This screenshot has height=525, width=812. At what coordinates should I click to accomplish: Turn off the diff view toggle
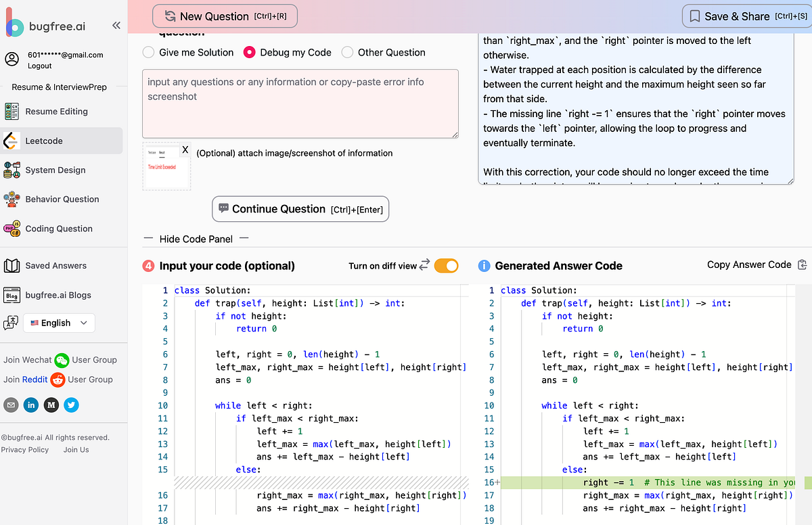click(x=446, y=267)
